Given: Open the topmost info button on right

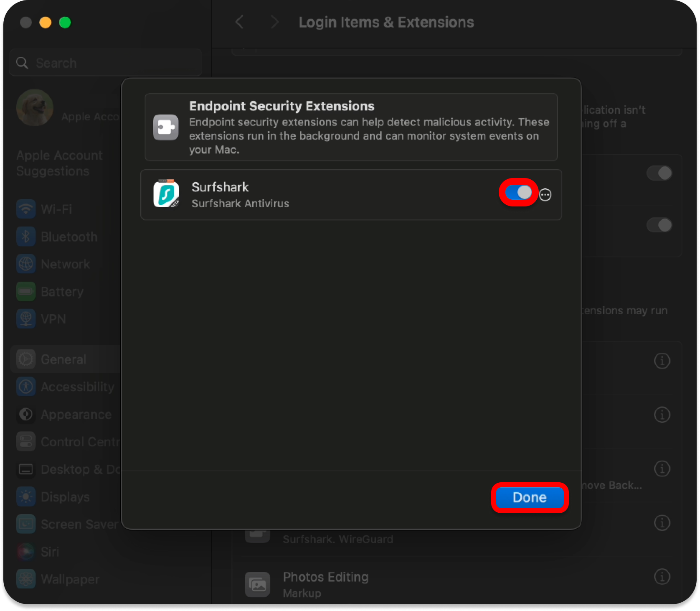Looking at the screenshot, I should [x=662, y=361].
